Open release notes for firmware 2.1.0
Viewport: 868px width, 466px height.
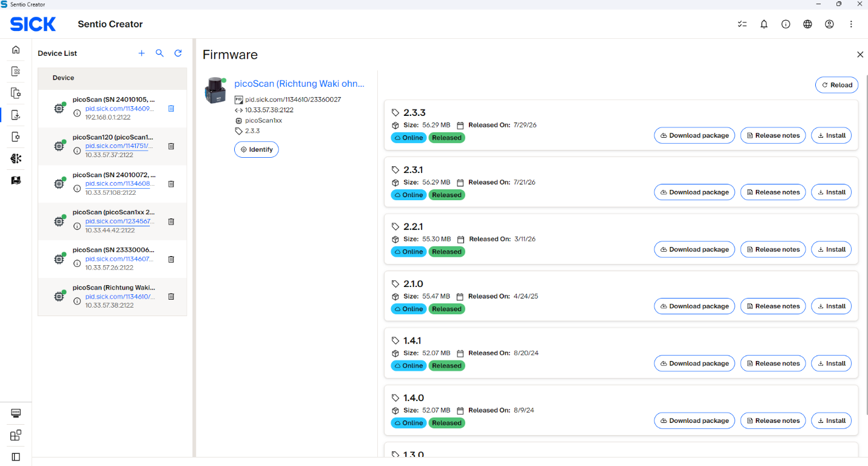pos(773,306)
